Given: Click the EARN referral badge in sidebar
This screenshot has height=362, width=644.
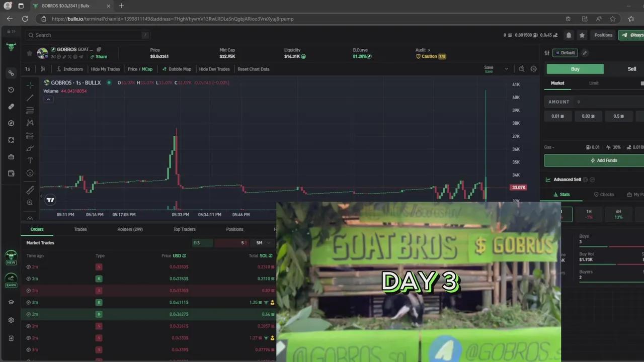Looking at the screenshot, I should tap(11, 280).
